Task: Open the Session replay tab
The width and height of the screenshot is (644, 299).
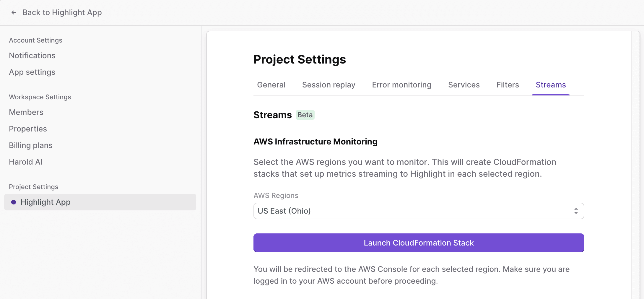Action: point(328,85)
